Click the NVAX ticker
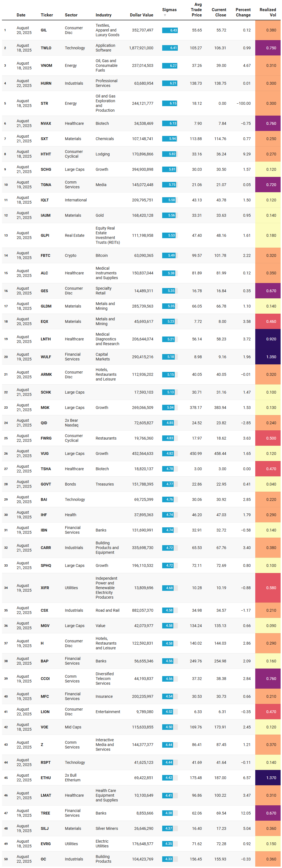The height and width of the screenshot is (868, 282). point(46,123)
